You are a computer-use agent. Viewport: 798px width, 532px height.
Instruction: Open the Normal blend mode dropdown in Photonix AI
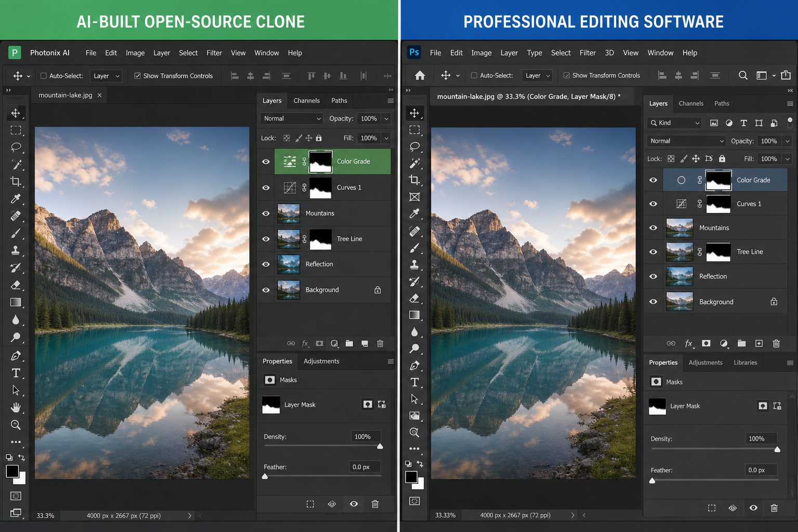291,118
